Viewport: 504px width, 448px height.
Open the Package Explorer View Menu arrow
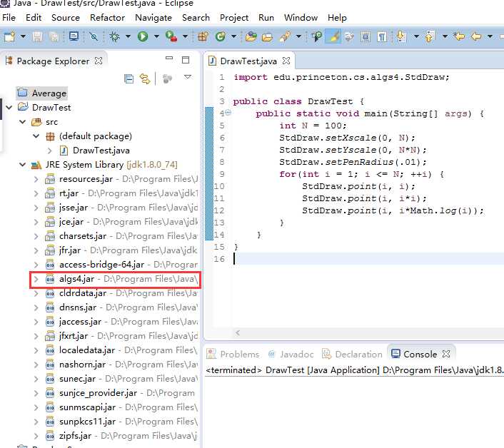pos(188,77)
